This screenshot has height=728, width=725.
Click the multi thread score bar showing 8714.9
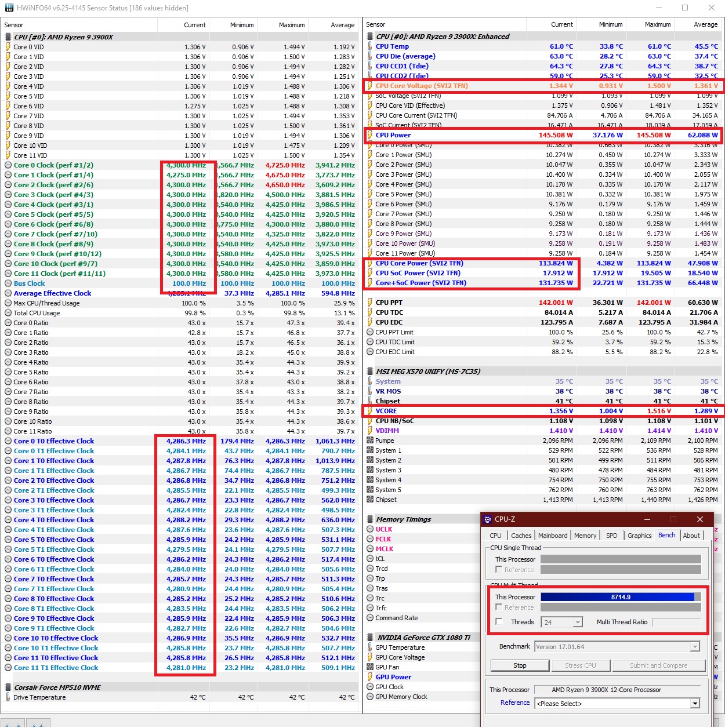(x=621, y=597)
